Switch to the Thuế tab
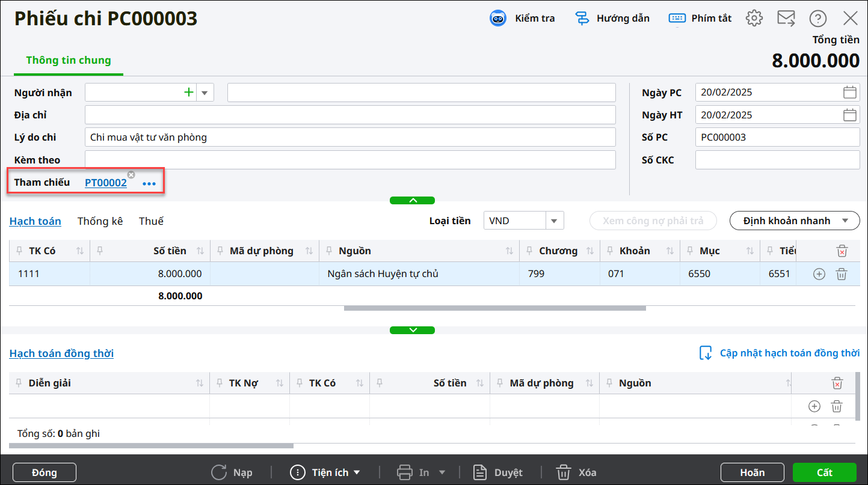This screenshot has width=868, height=485. pos(151,221)
